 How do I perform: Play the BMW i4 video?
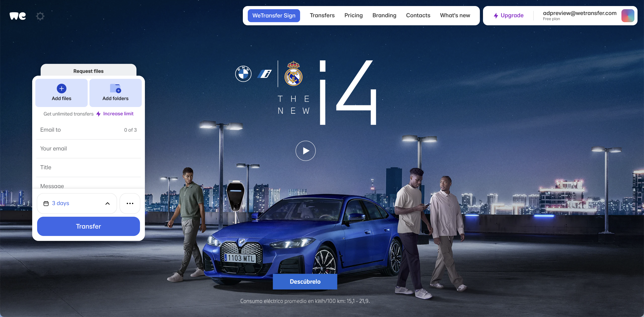(x=305, y=151)
